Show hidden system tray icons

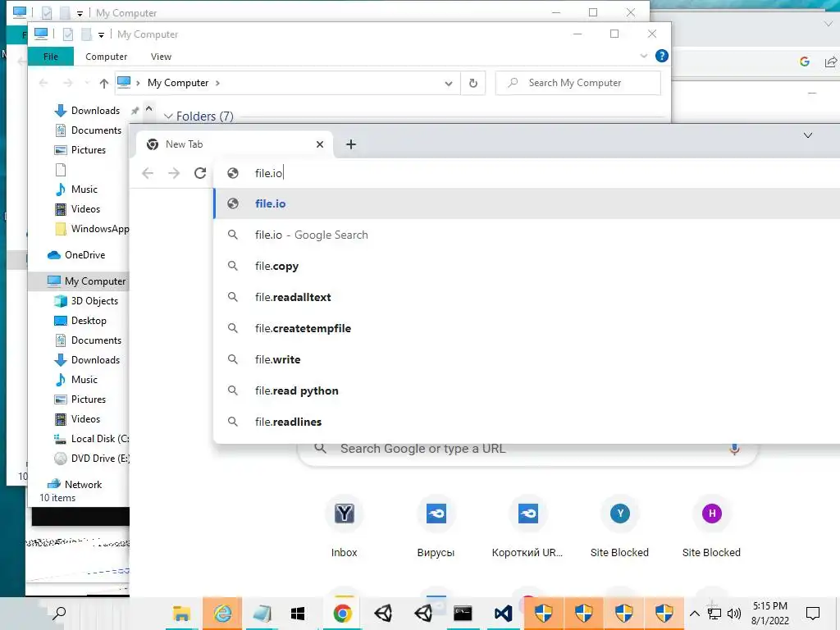[694, 614]
